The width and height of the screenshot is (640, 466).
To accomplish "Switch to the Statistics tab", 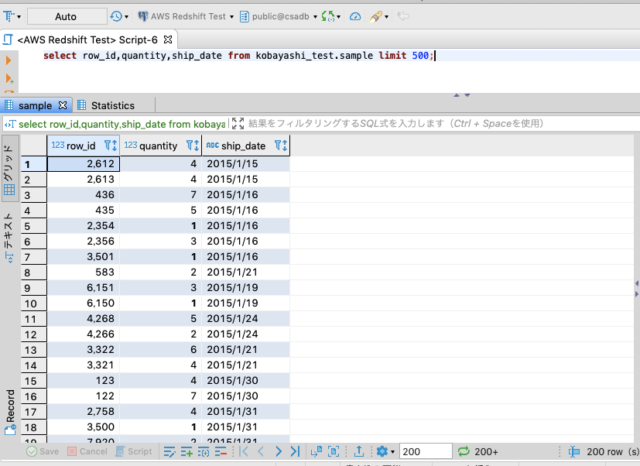I will (113, 106).
